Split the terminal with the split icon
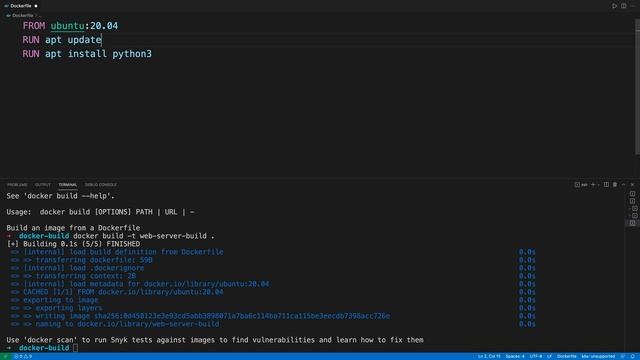The height and width of the screenshot is (360, 640). pos(607,185)
